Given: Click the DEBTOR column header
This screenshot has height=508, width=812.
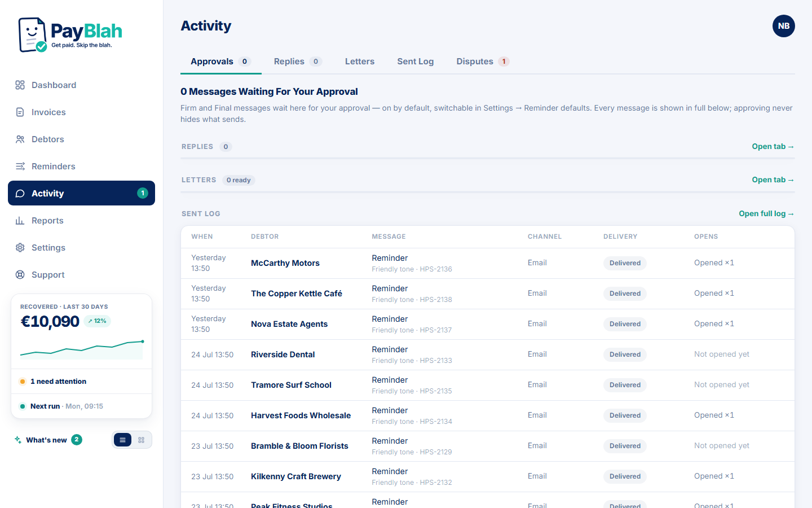Looking at the screenshot, I should coord(265,237).
